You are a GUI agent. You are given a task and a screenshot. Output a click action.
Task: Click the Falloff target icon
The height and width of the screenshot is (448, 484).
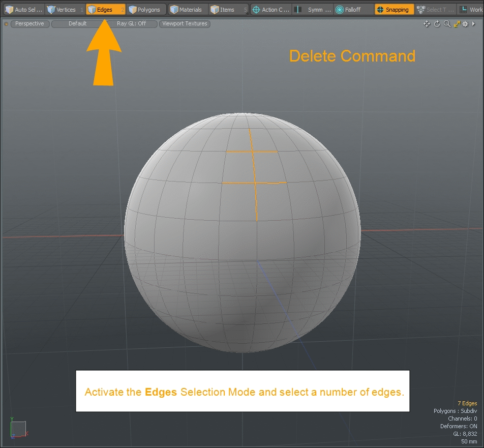tap(340, 10)
